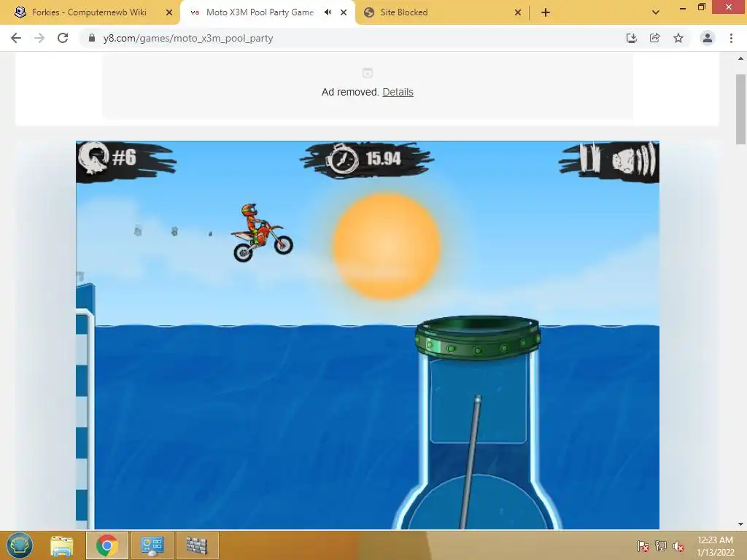The image size is (747, 560).
Task: View site info via the lock icon
Action: tap(92, 38)
